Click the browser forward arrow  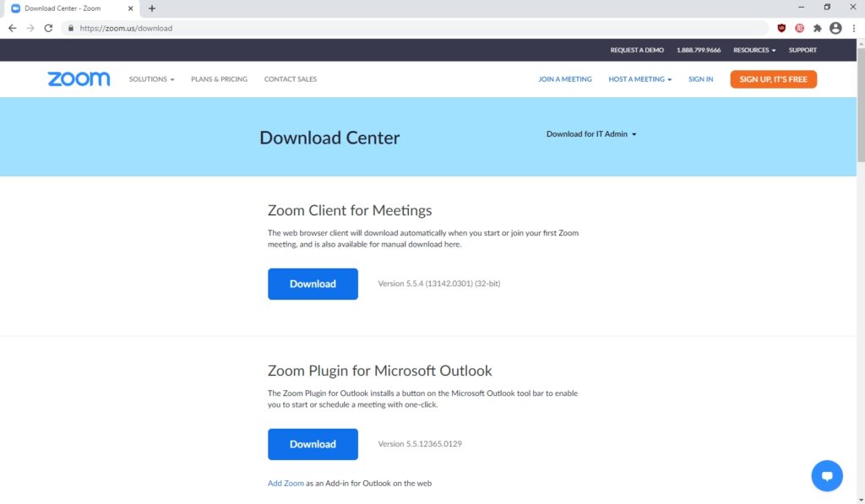pos(30,28)
